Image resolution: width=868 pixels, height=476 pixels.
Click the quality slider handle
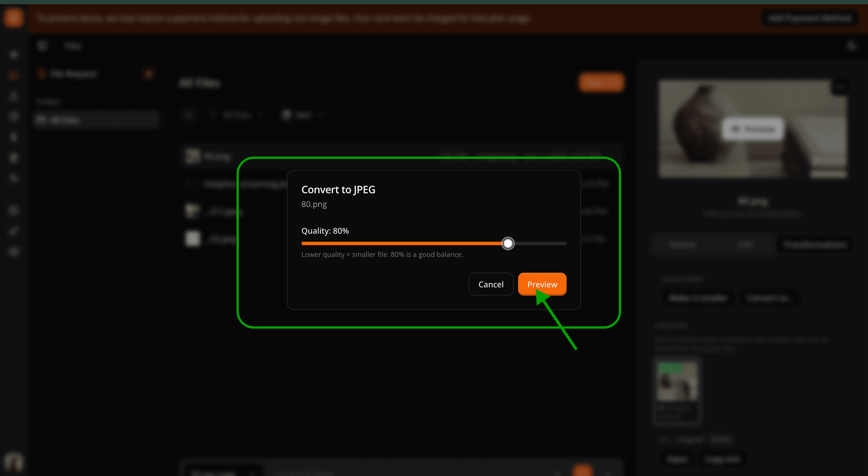click(508, 243)
